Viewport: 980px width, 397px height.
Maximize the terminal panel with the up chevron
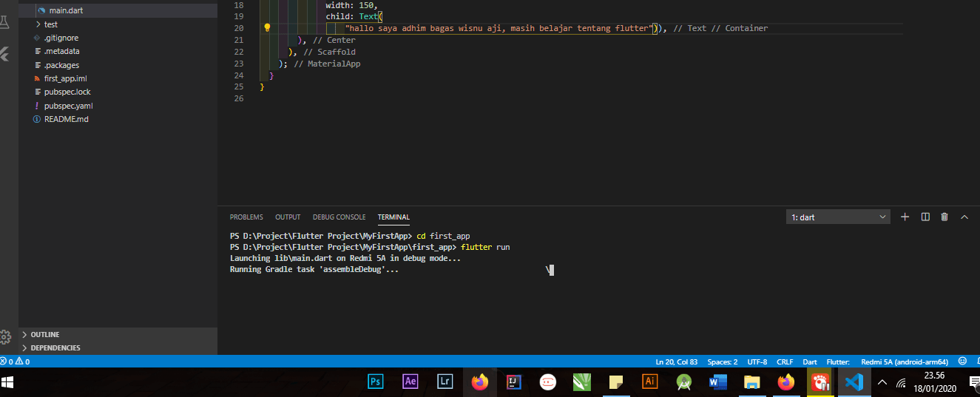(x=964, y=217)
